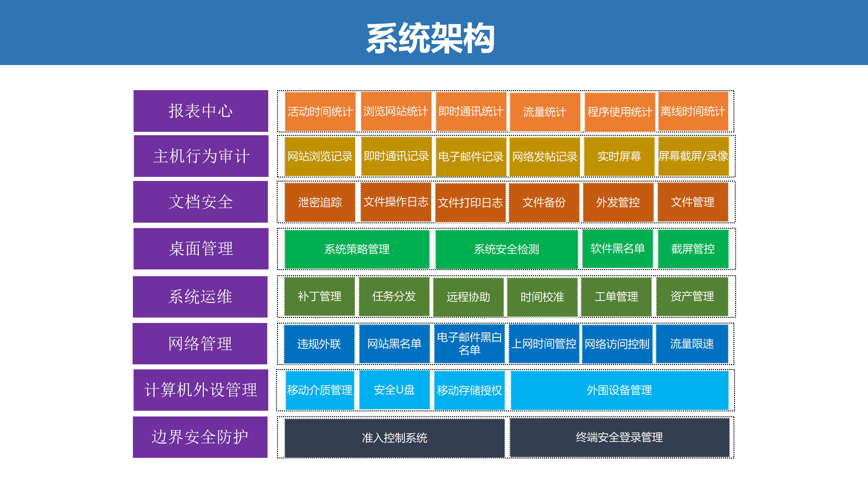The height and width of the screenshot is (488, 868).
Task: Click the 电子邮件记录 module block
Action: pos(471,157)
